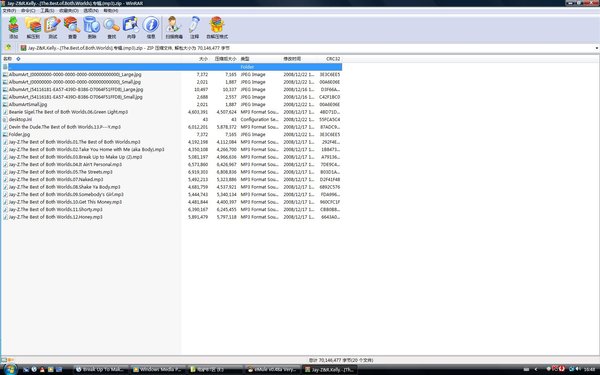Select Beanie Sigel 06.Green Light.mp3

[x=68, y=112]
